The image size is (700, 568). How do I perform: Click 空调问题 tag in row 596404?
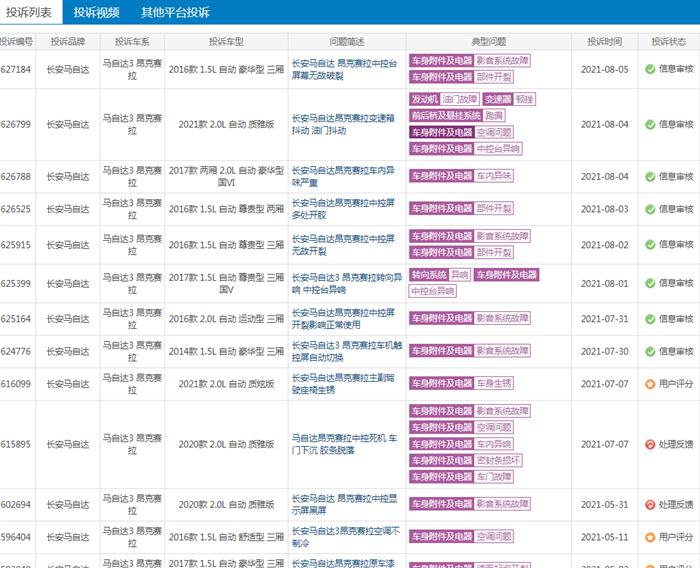(461, 537)
